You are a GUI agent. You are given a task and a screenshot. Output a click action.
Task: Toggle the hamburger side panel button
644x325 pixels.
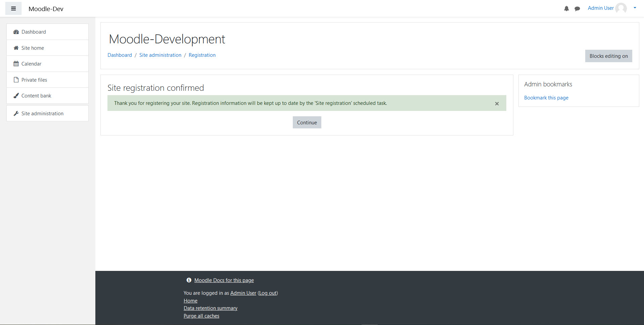pos(13,9)
